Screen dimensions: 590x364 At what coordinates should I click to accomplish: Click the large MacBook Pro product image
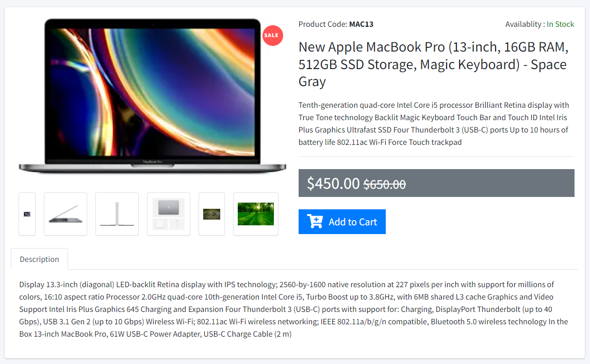(152, 96)
